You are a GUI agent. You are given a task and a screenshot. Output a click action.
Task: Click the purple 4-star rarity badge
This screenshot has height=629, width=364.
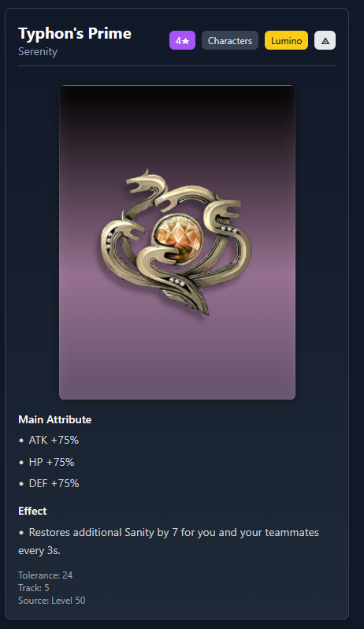(x=182, y=40)
